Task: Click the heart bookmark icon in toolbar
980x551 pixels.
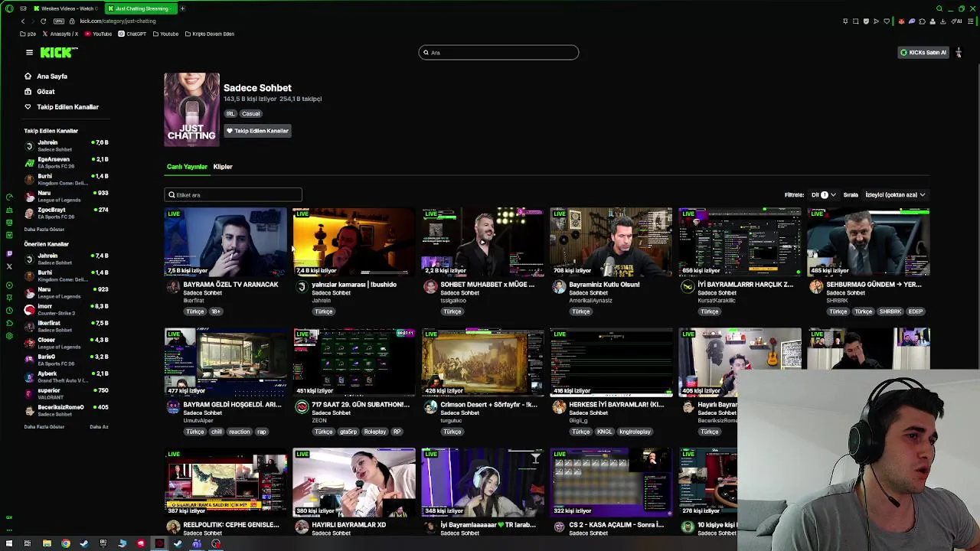Action: [x=887, y=21]
